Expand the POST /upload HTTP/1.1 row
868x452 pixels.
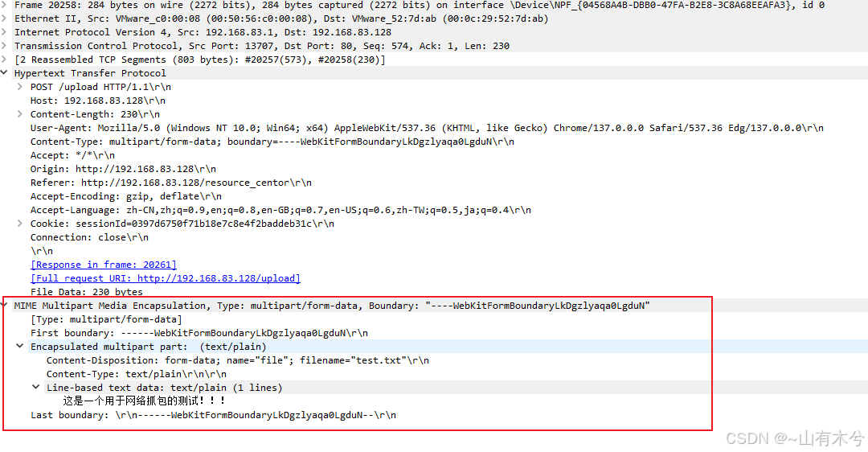20,87
